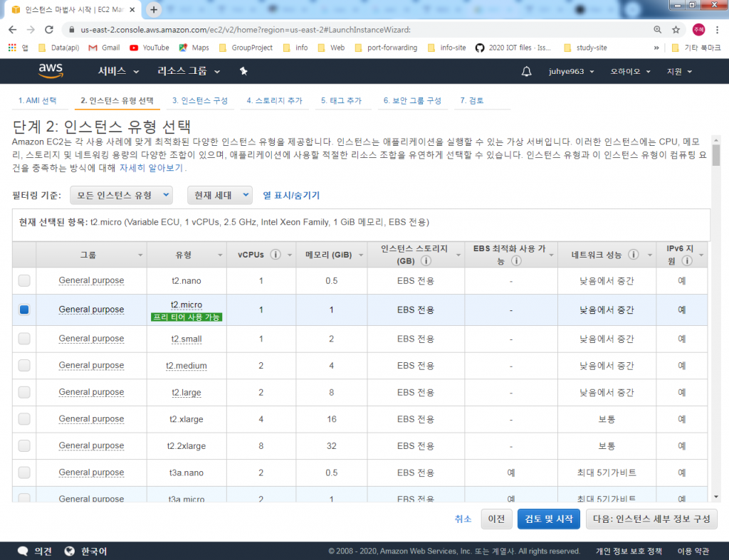This screenshot has width=729, height=560.
Task: Go to step 5 add tags tab
Action: (x=341, y=100)
